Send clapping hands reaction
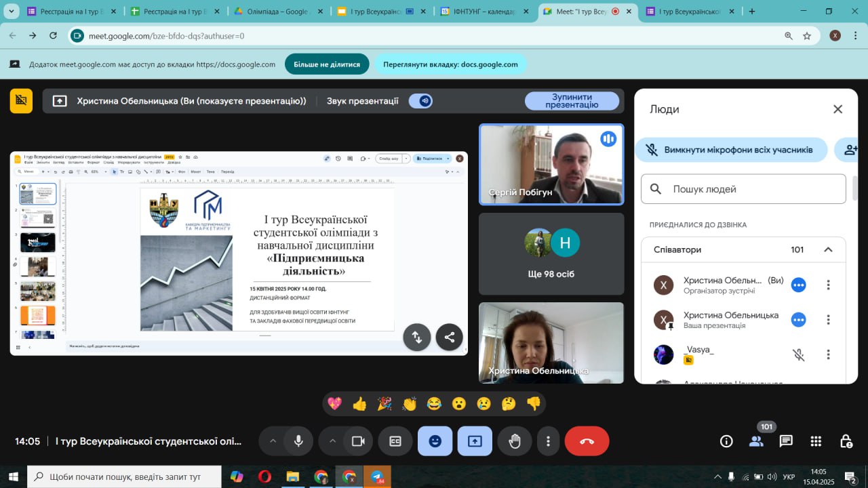Image resolution: width=868 pixels, height=488 pixels. [409, 404]
